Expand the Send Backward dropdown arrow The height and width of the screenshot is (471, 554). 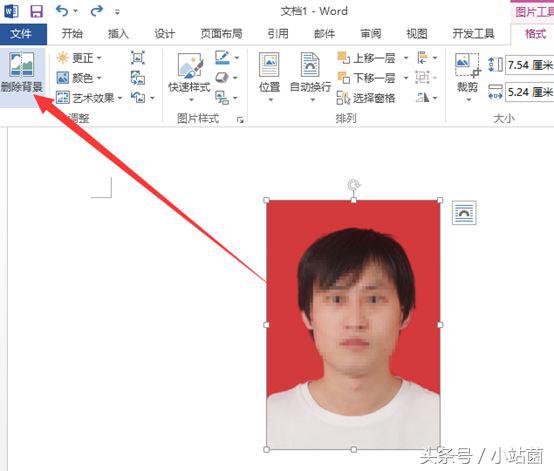click(406, 78)
